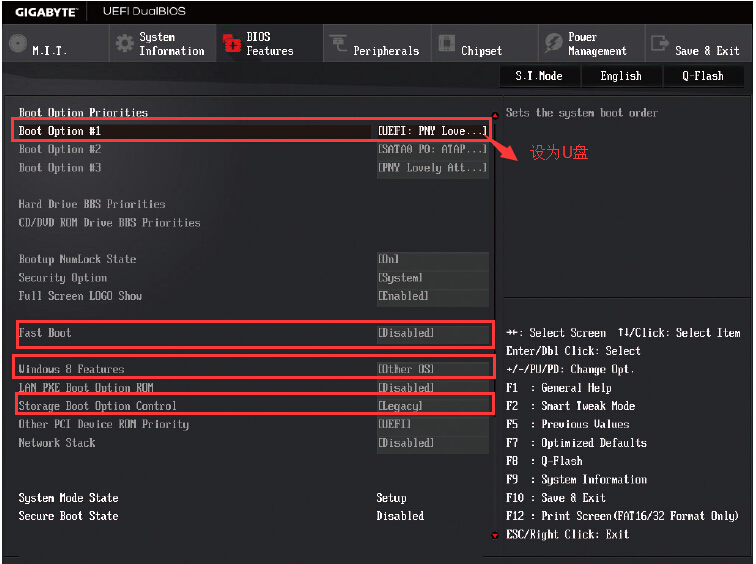
Task: Click the GIGABYTE logo
Action: [46, 12]
